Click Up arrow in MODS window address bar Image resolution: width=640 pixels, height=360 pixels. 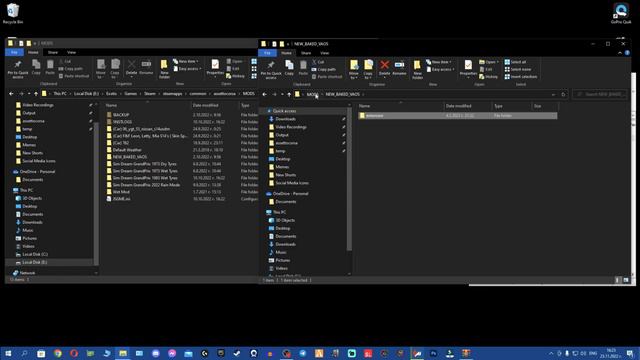[36, 93]
